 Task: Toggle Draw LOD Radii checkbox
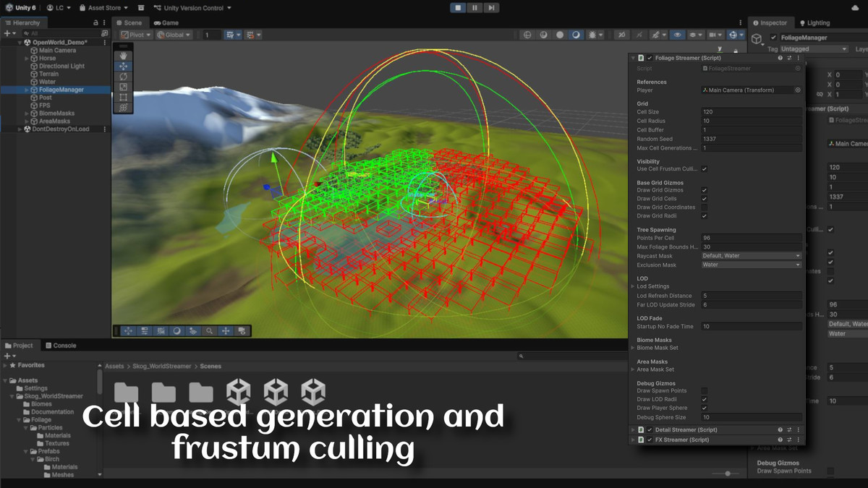point(705,400)
